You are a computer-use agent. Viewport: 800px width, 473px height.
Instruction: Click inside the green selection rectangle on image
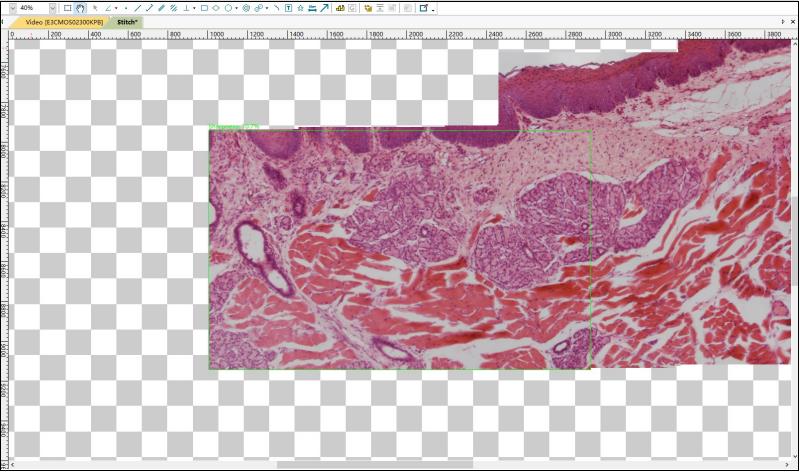pyautogui.click(x=400, y=250)
